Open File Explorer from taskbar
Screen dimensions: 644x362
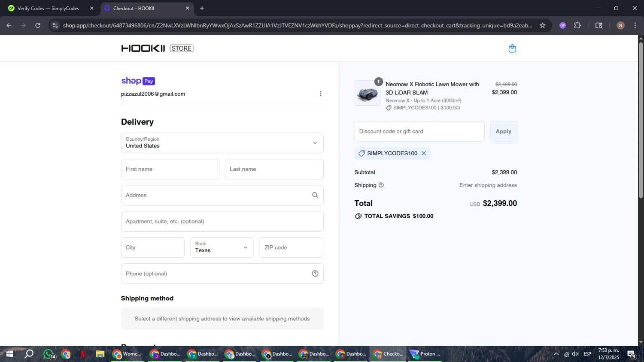[100, 354]
